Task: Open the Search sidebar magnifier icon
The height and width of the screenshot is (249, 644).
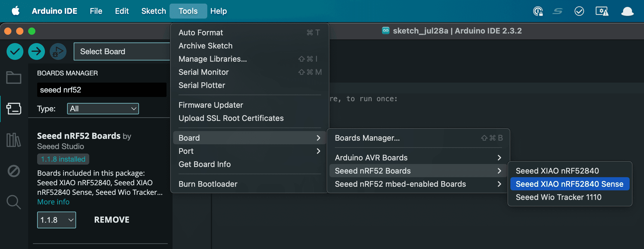Action: point(14,202)
